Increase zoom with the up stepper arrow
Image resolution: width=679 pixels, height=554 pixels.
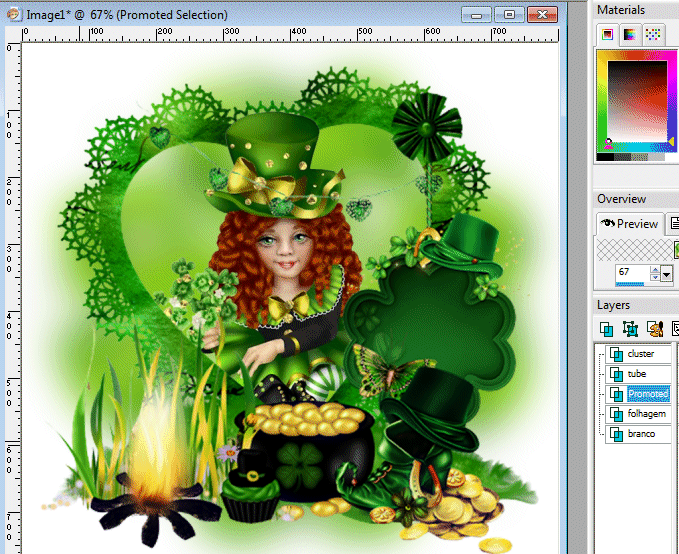655,269
